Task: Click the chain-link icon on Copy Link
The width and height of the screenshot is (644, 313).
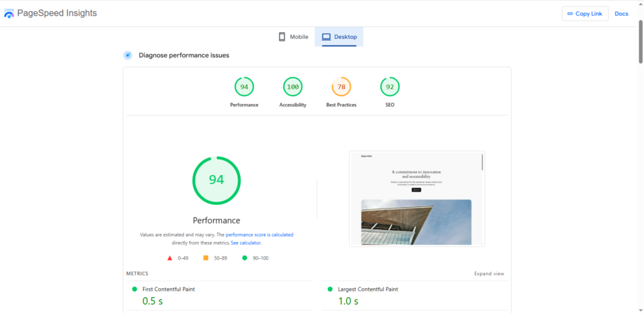Action: [570, 13]
